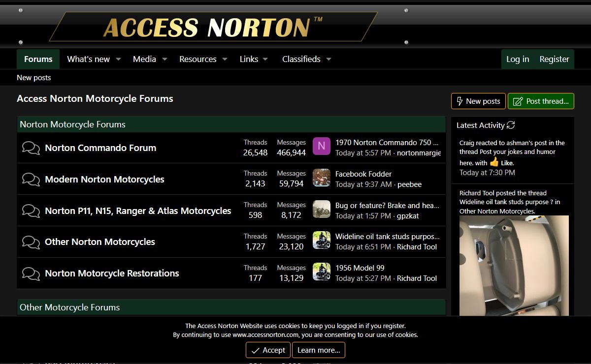Open Richard Tool's avatar beside Wideline oil tank thread

[x=322, y=241]
